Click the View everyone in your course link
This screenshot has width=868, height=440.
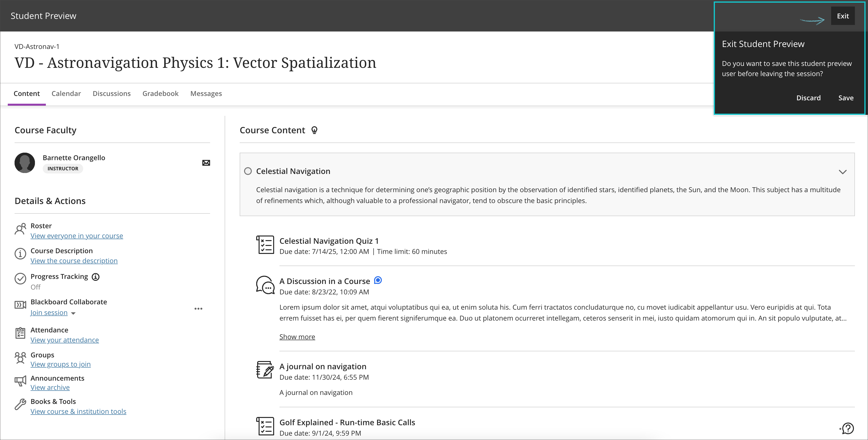[x=77, y=236]
